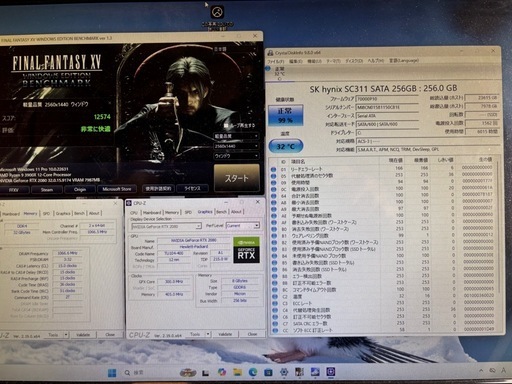This screenshot has height=384, width=512.
Task: Open the Perf Level dropdown in CPU-Z
Action: pos(243,226)
